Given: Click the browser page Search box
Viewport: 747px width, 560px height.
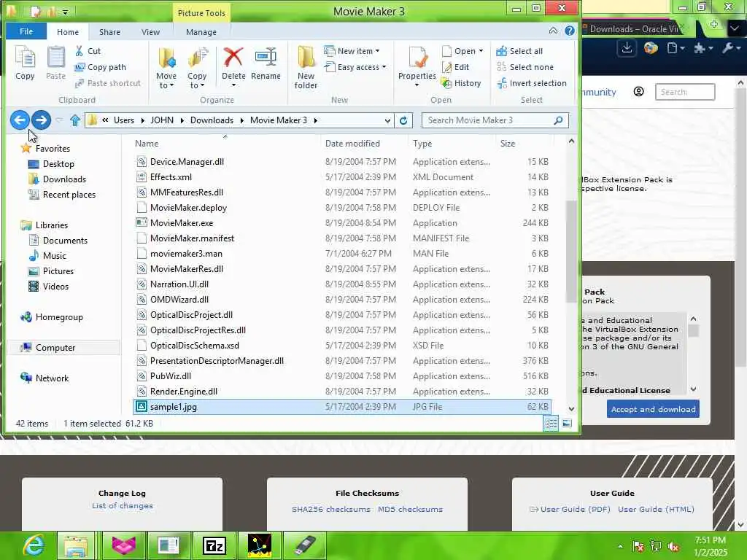Looking at the screenshot, I should click(x=685, y=92).
